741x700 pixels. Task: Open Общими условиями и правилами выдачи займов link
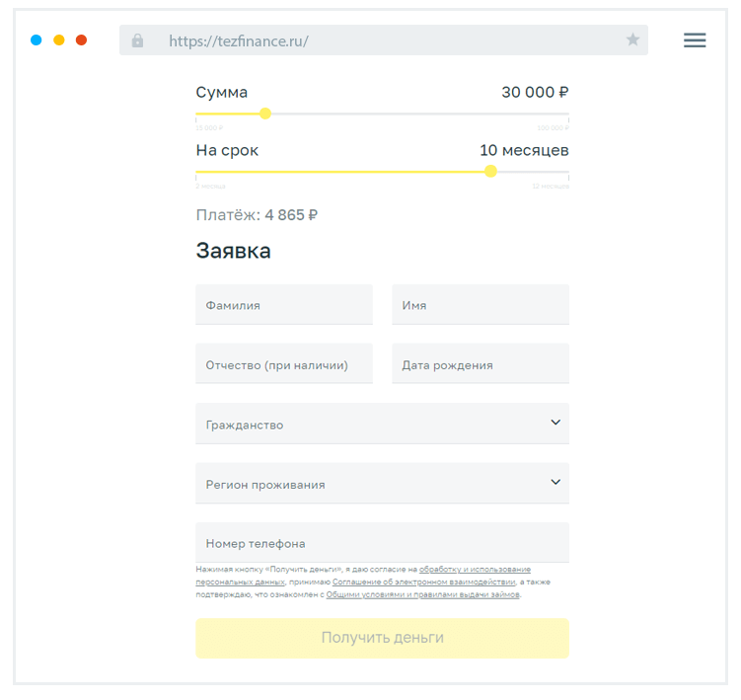pos(423,595)
